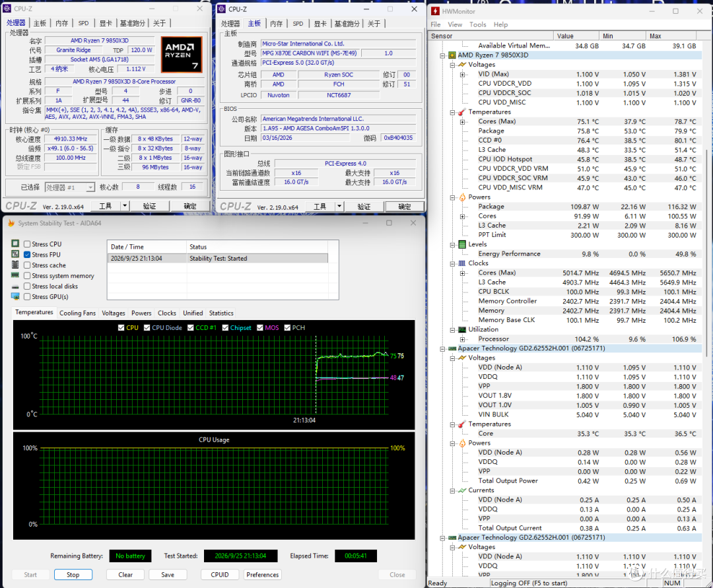Click the Clear button in AIDA64

pyautogui.click(x=125, y=574)
